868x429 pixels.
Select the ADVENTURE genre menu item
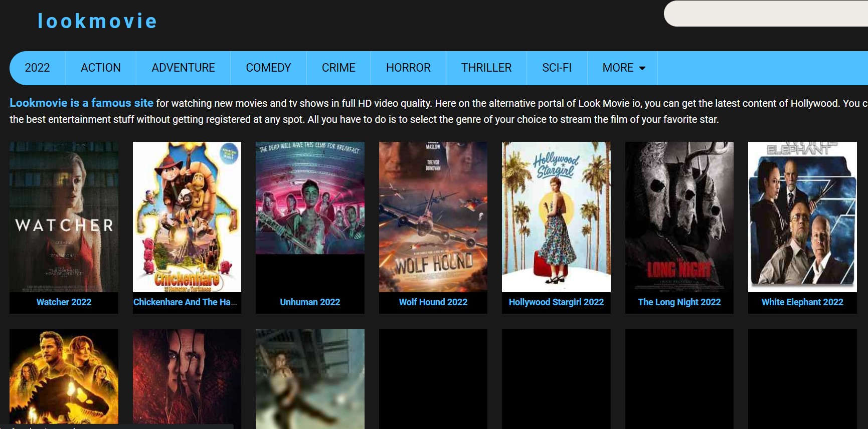click(x=183, y=68)
